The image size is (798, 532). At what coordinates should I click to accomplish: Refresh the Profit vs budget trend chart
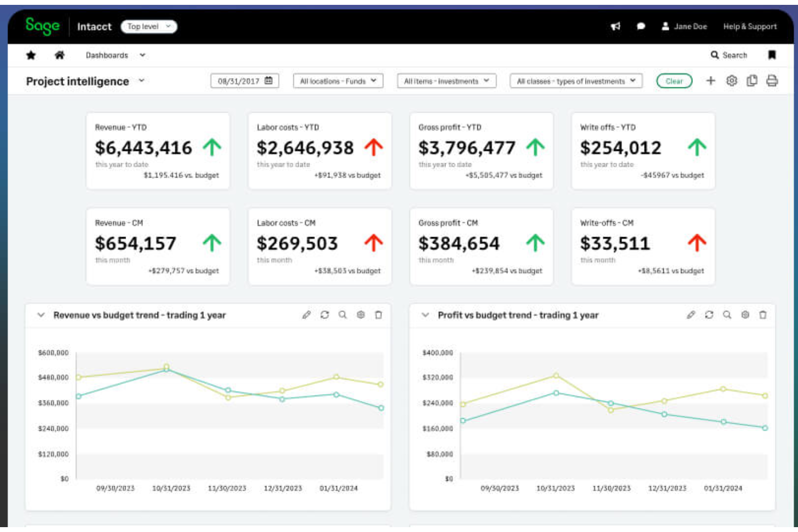pyautogui.click(x=708, y=315)
